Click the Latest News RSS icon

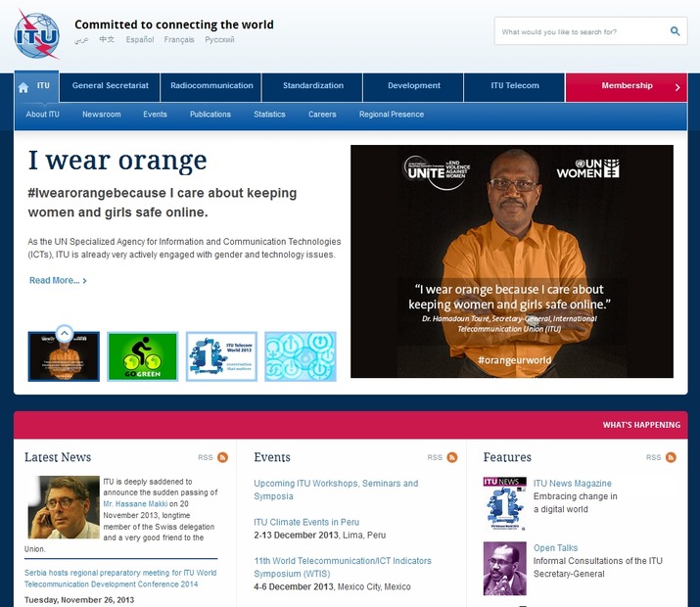[x=222, y=457]
